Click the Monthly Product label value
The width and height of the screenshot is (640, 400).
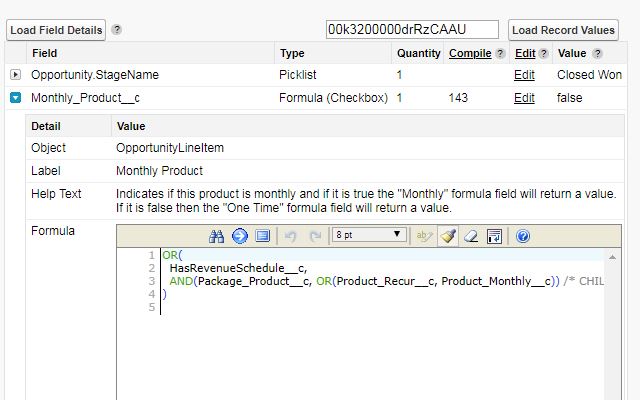159,171
